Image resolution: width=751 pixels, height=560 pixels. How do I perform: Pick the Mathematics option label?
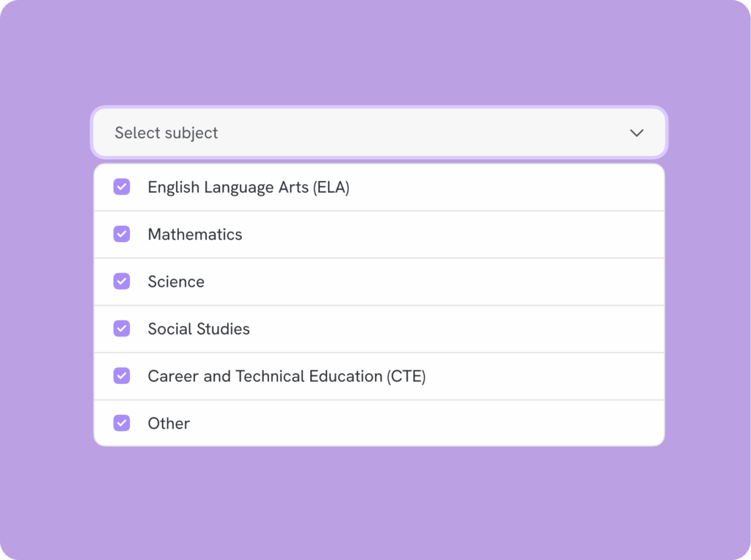[195, 235]
